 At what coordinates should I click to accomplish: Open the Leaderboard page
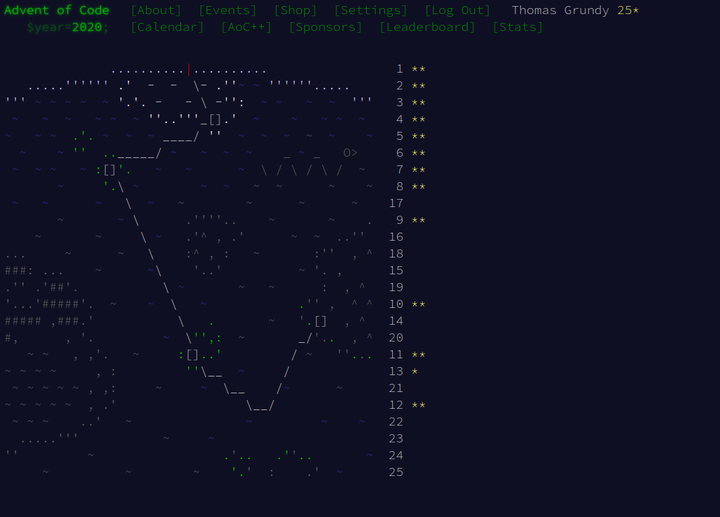point(427,27)
